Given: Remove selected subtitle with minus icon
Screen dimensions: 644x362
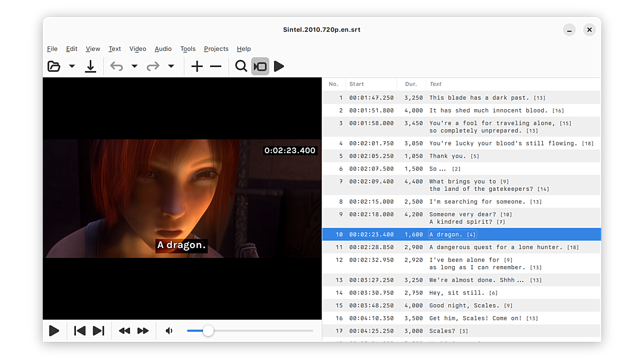Looking at the screenshot, I should (216, 66).
